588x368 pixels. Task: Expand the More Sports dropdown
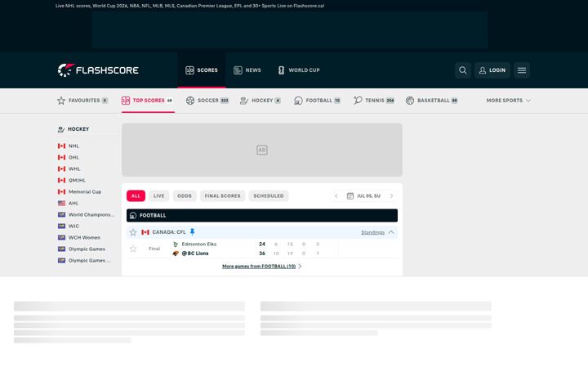pyautogui.click(x=508, y=101)
